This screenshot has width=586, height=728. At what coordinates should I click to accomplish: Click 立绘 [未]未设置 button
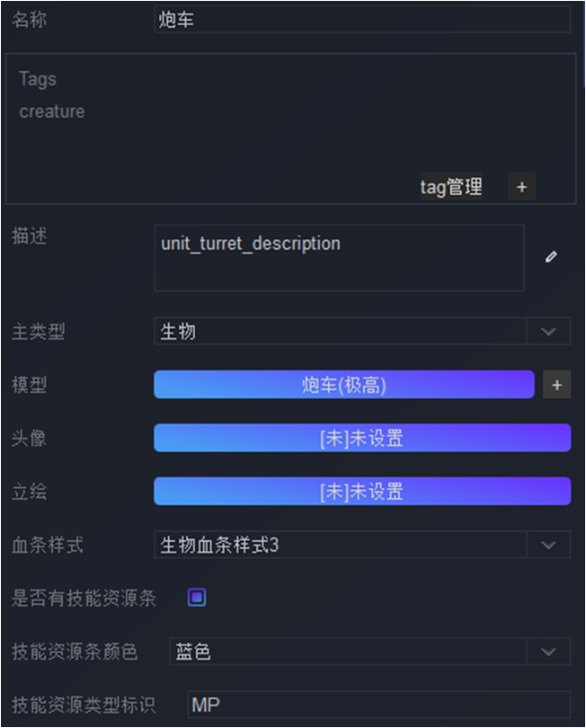(x=362, y=492)
